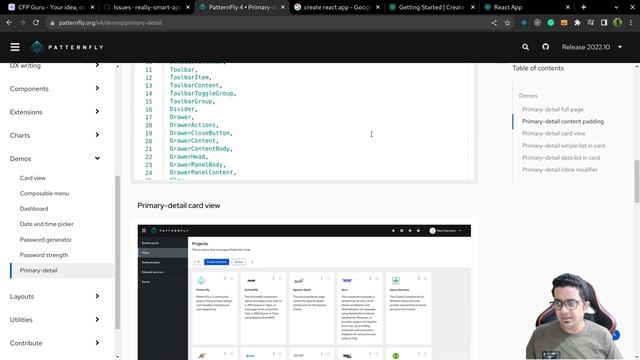640x360 pixels.
Task: Open the browser extensions puzzle icon
Action: pyautogui.click(x=577, y=23)
